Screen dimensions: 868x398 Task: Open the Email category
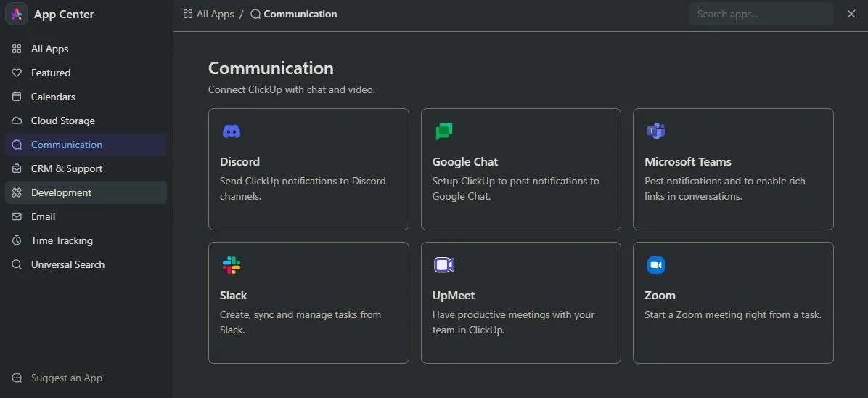click(86, 216)
